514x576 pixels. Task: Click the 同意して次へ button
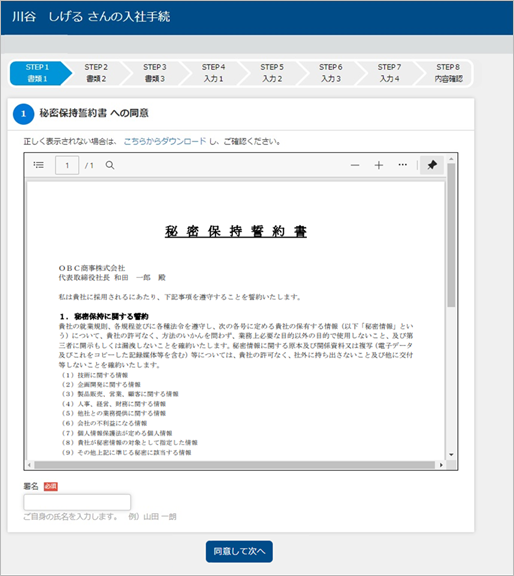239,551
